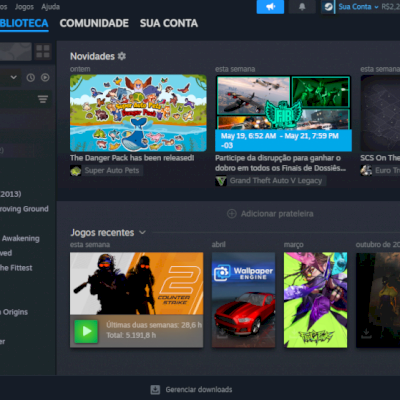
Task: Select the 'roving Ground' game in the list
Action: tap(24, 209)
